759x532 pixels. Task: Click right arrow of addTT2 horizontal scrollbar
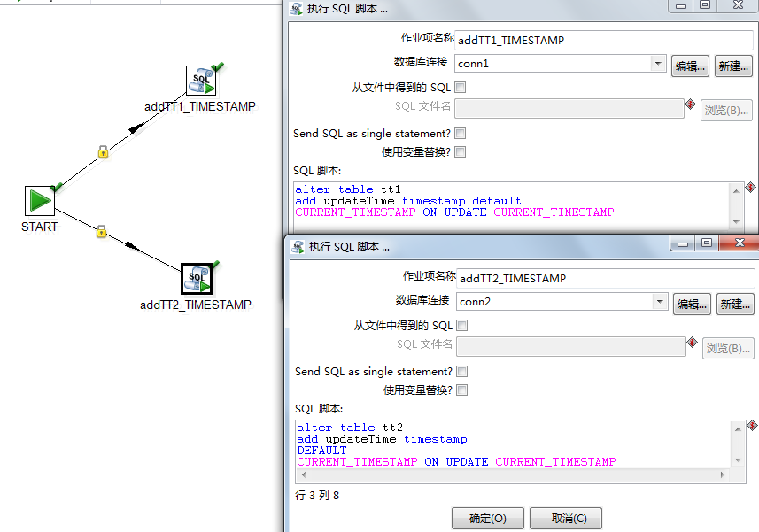click(x=723, y=475)
